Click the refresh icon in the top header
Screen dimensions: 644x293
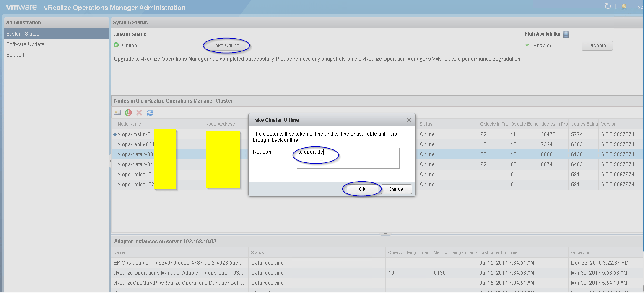608,6
